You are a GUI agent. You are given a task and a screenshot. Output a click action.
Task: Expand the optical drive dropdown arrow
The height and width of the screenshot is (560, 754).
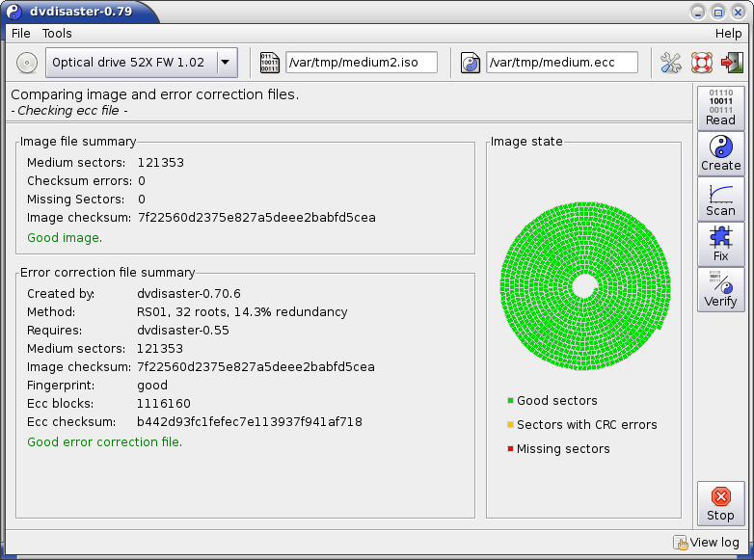[x=226, y=63]
